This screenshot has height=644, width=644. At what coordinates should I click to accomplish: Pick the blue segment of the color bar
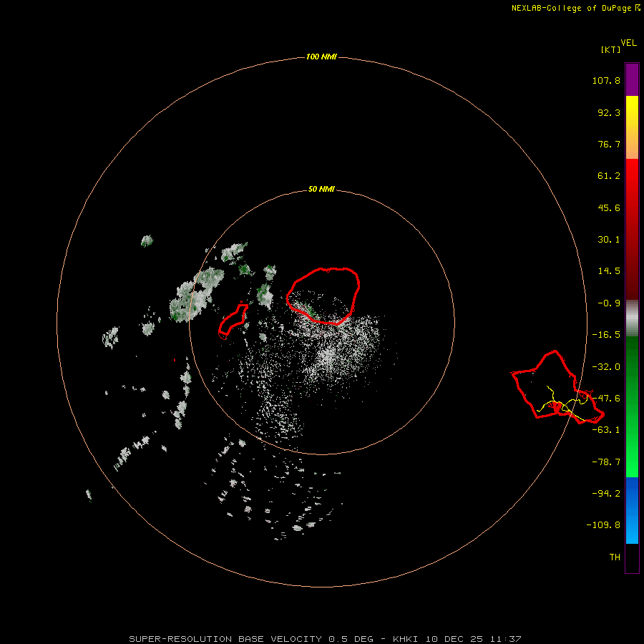632,510
